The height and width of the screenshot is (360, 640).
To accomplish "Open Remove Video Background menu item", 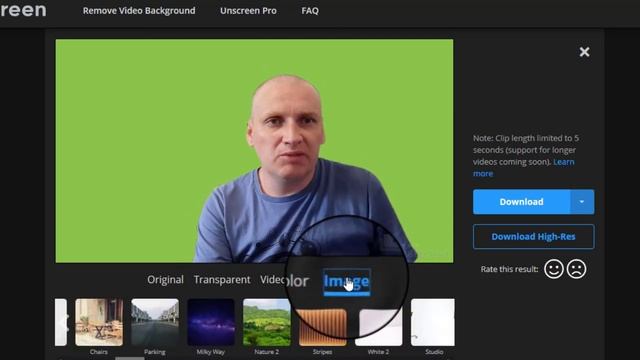I will pos(139,11).
